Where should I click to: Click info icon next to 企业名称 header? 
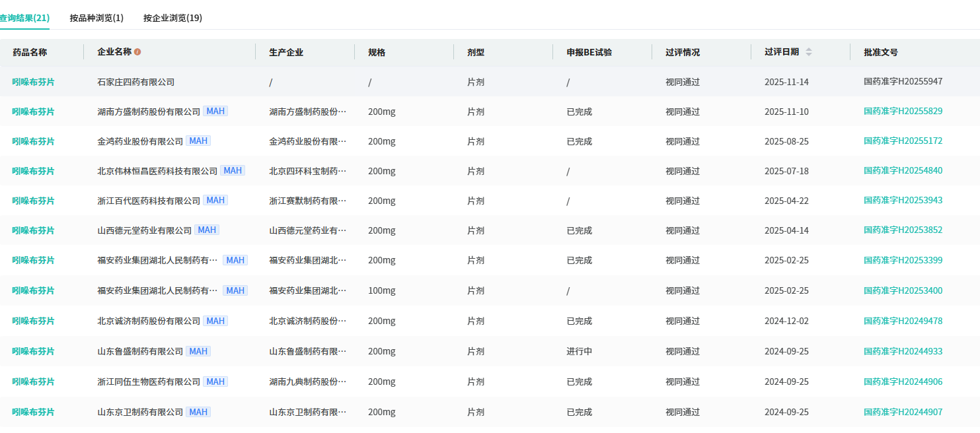[137, 52]
